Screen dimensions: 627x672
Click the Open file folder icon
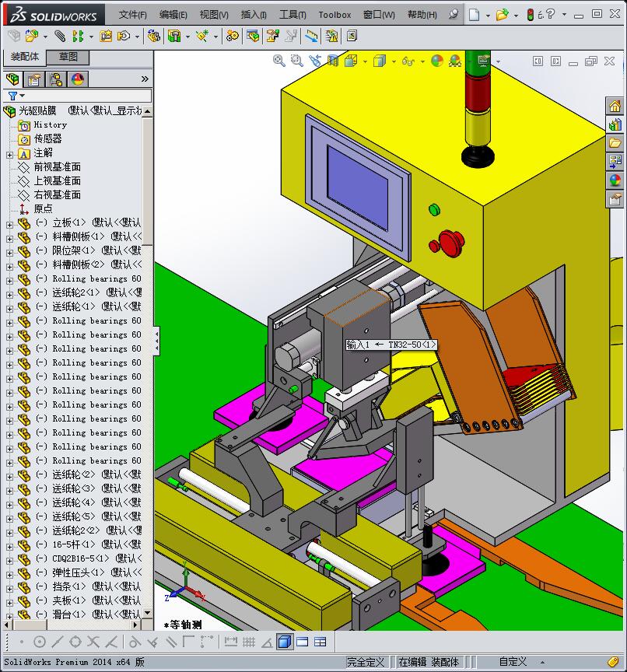point(502,15)
